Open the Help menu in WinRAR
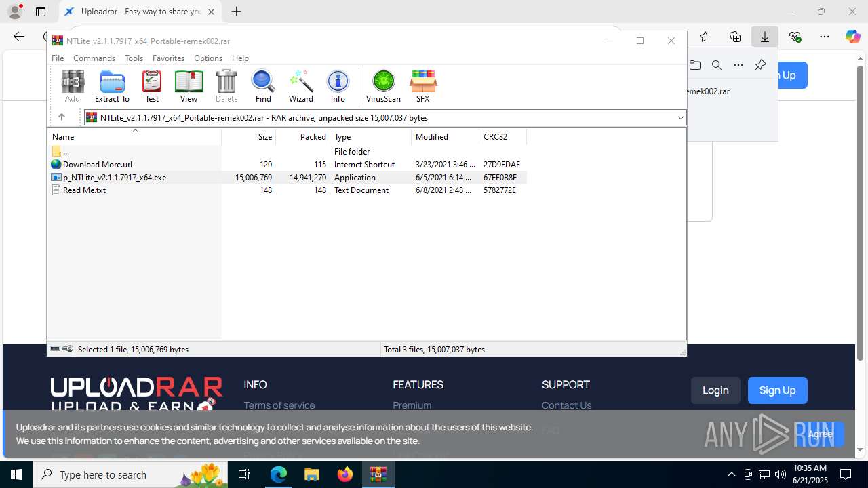 pos(240,58)
